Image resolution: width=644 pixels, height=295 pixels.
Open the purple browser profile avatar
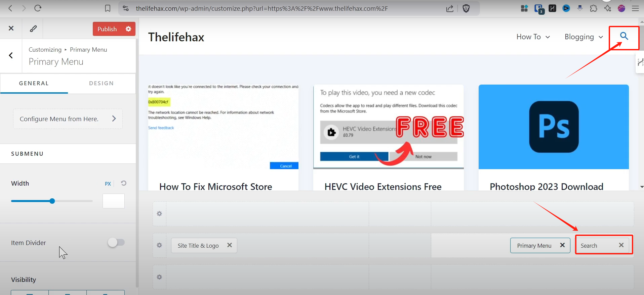pos(621,8)
